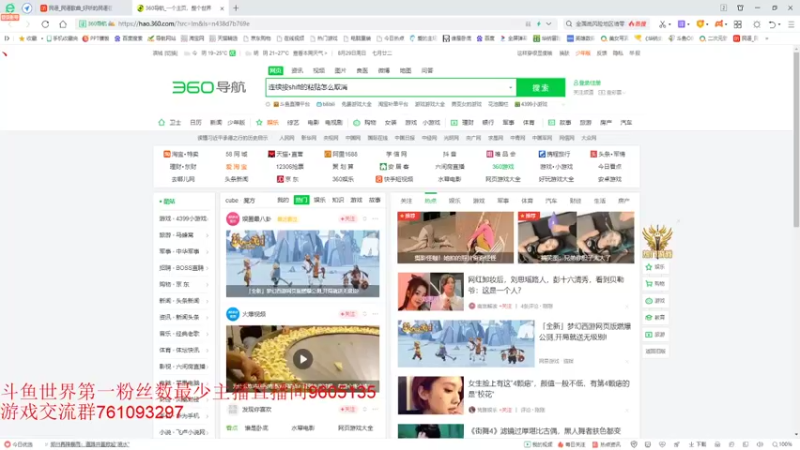
Task: Open the browser hamburger menu
Action: [x=791, y=24]
